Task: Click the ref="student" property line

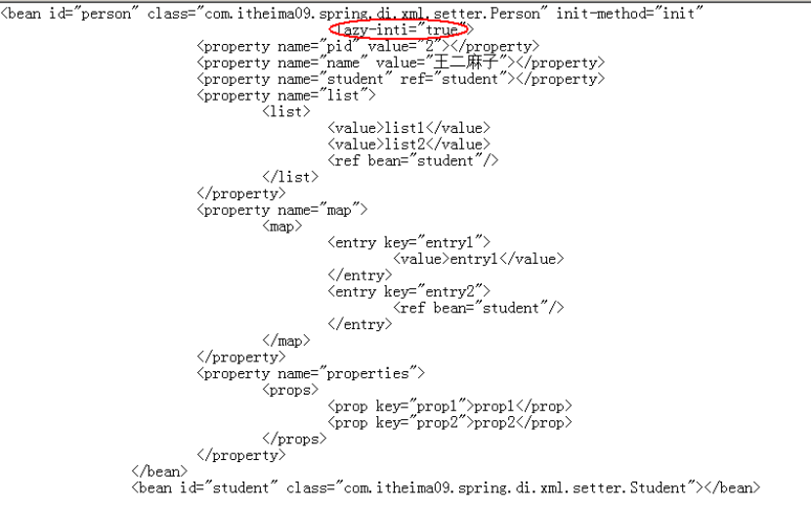Action: tap(401, 79)
